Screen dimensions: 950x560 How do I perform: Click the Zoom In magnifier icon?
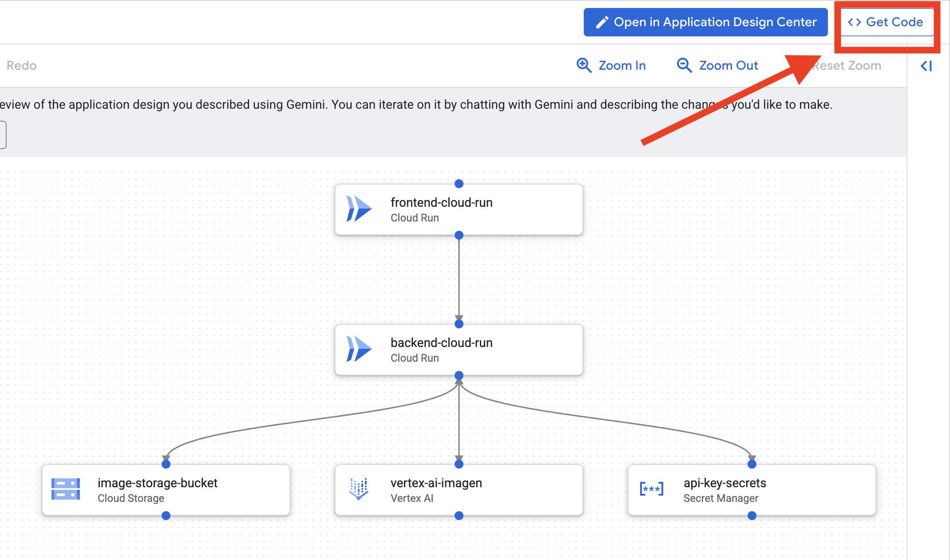click(x=584, y=65)
